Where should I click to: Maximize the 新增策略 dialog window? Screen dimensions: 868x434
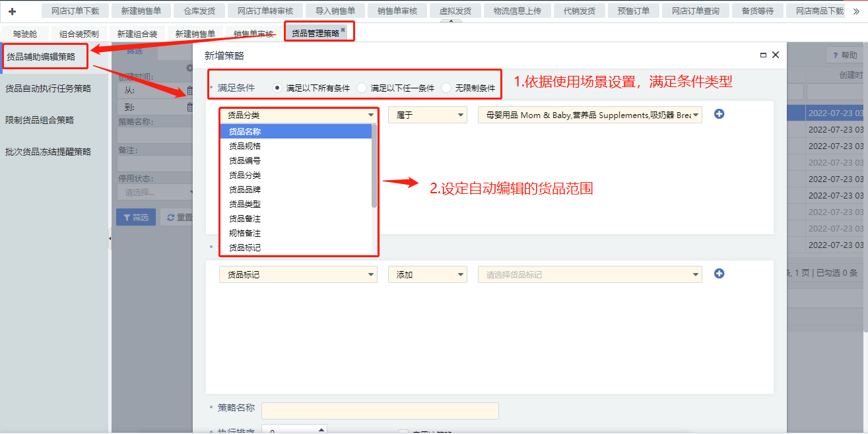764,55
